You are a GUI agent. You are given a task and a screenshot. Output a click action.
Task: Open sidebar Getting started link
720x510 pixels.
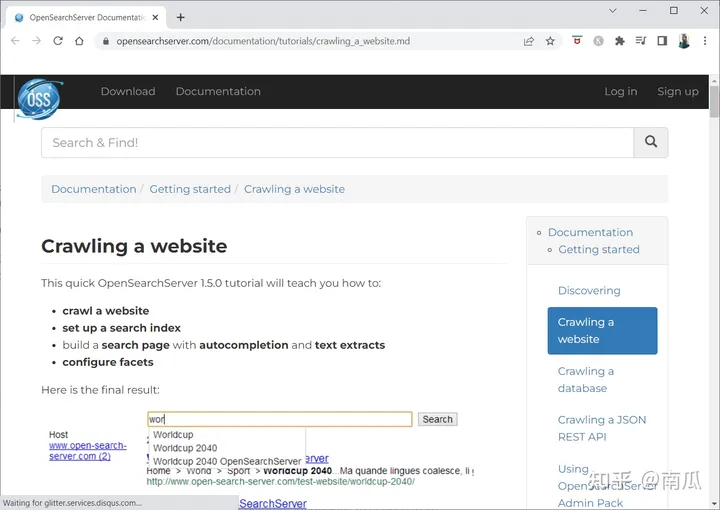click(599, 249)
